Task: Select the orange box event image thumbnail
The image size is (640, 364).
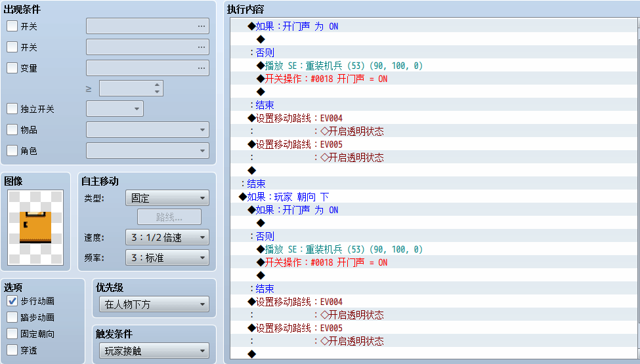Action: (x=35, y=228)
